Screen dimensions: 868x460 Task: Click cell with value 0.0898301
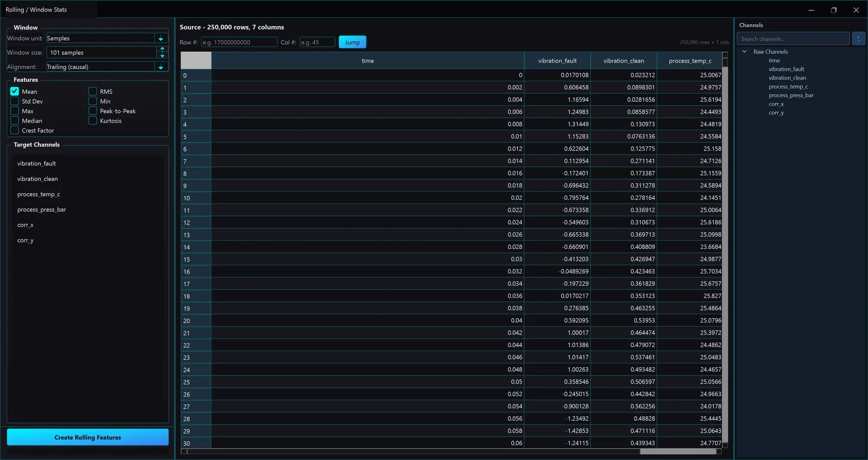[x=624, y=87]
